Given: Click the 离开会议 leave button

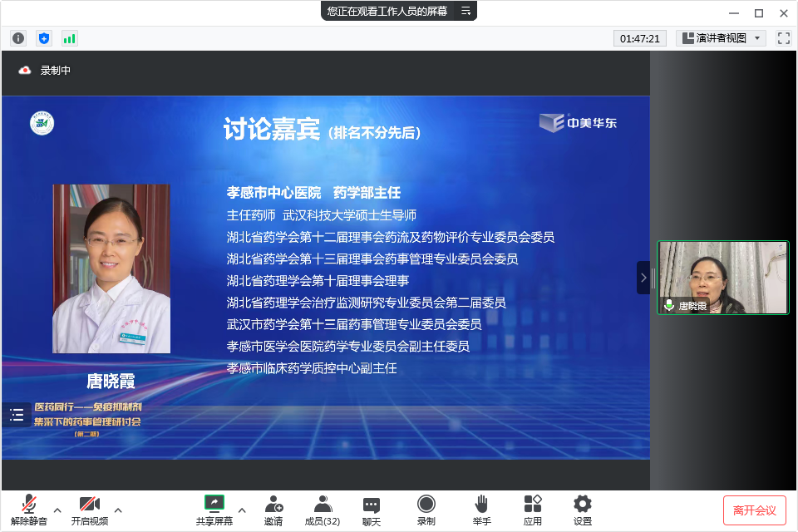Looking at the screenshot, I should tap(754, 510).
